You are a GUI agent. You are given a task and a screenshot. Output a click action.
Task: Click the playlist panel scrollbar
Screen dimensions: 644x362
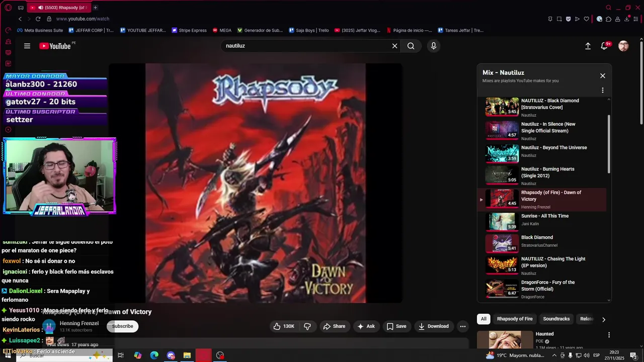pos(609,145)
